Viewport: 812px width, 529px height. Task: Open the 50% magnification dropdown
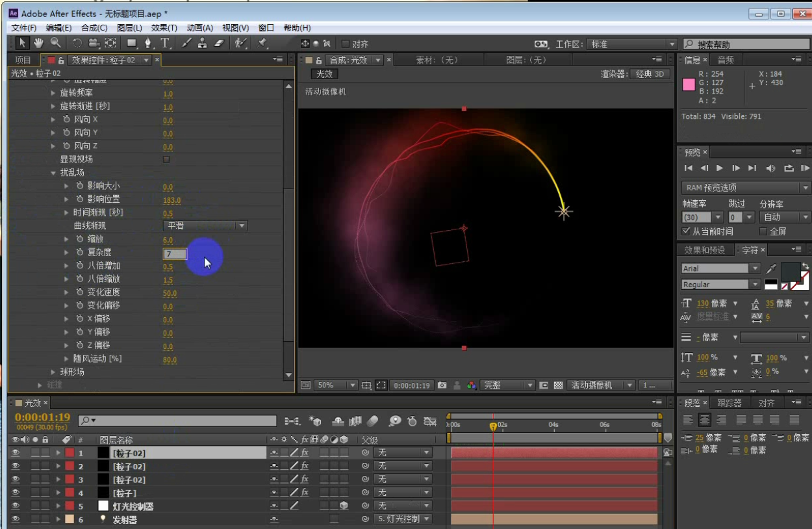click(336, 385)
